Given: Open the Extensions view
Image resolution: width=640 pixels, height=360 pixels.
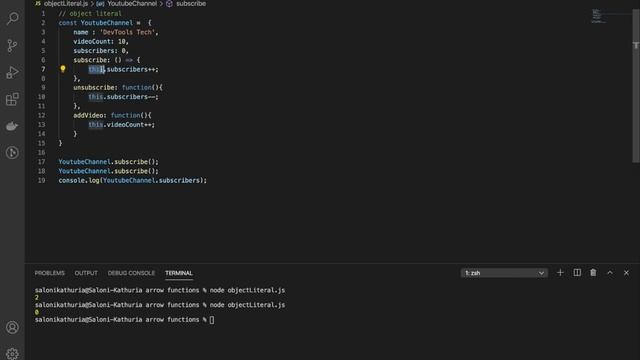Looking at the screenshot, I should pos(12,99).
